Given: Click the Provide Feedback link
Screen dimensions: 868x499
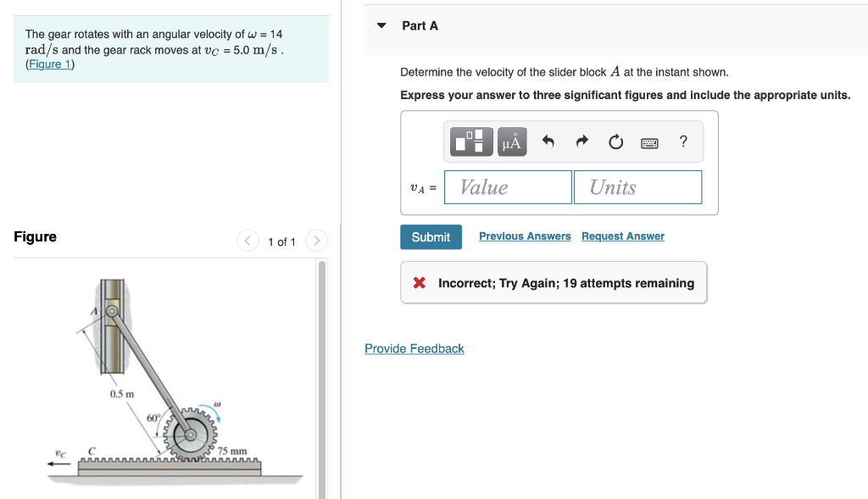Looking at the screenshot, I should 414,348.
